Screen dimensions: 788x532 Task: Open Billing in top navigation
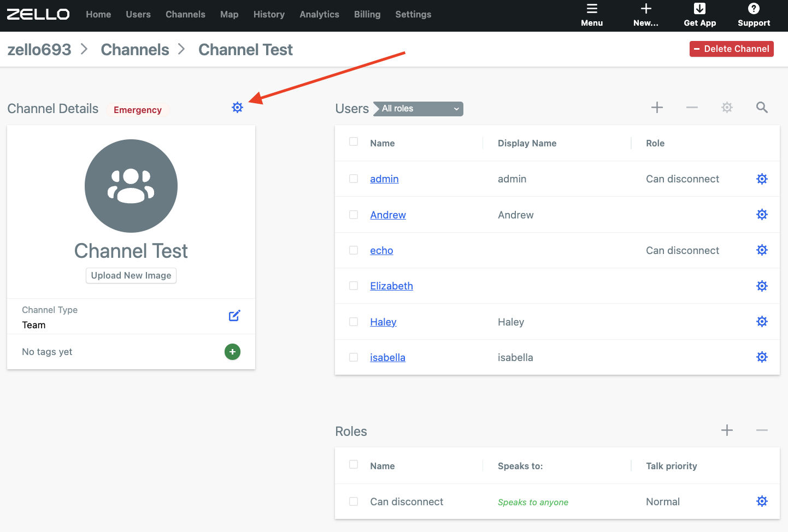point(367,14)
